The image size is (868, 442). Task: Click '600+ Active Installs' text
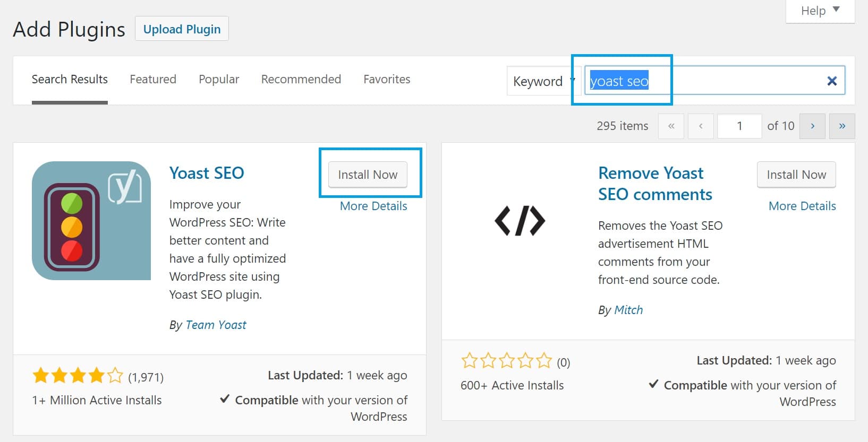512,386
